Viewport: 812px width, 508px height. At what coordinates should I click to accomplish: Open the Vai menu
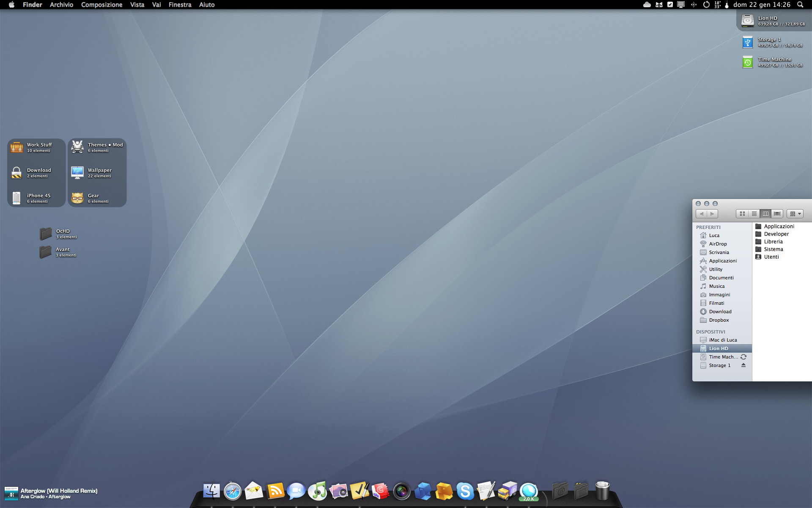156,5
